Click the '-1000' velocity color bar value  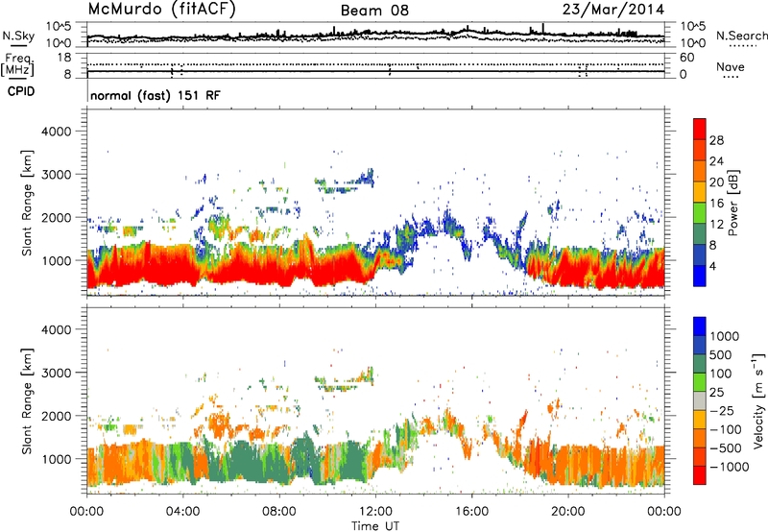pyautogui.click(x=730, y=467)
